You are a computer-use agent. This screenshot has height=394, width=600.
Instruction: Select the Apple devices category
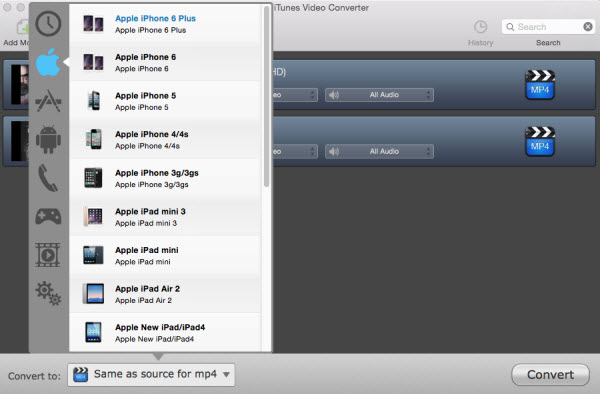pyautogui.click(x=48, y=62)
